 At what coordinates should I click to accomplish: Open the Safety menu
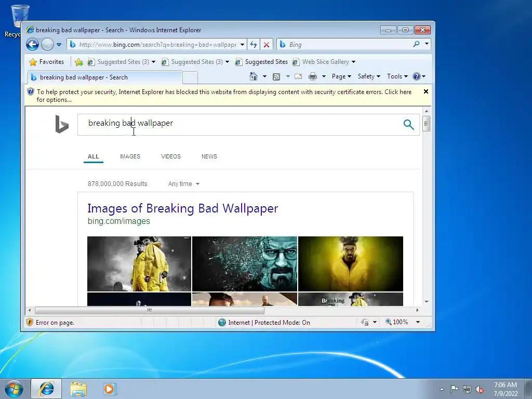pyautogui.click(x=369, y=76)
